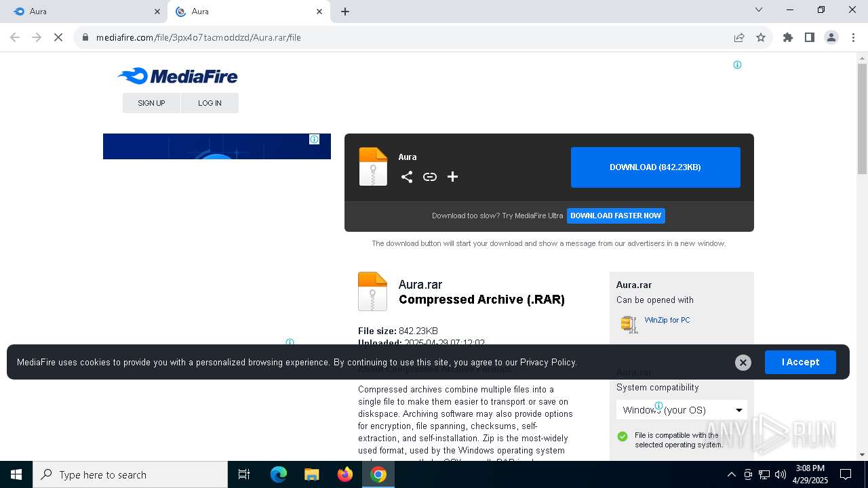Viewport: 868px width, 488px height.
Task: Close the first Aura tab
Action: (x=157, y=12)
